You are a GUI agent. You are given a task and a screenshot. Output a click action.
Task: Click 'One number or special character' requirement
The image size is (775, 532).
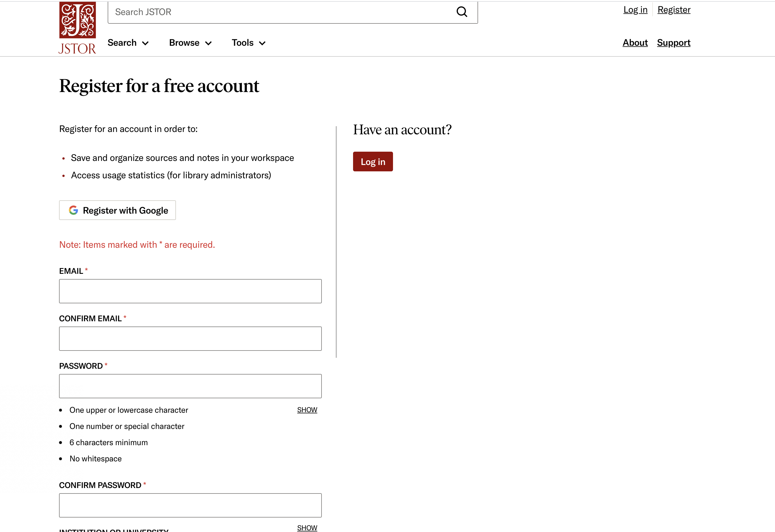(x=127, y=426)
